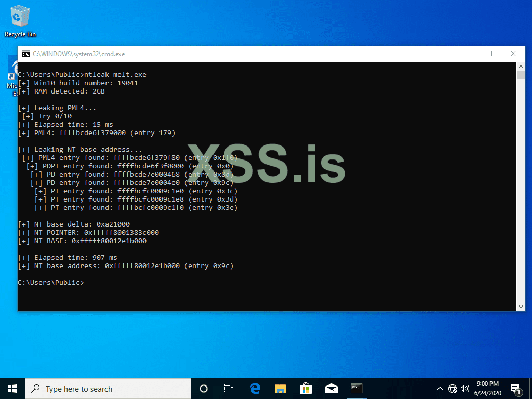Click the Windows Start button
Screen dimensions: 532x399
(12, 389)
